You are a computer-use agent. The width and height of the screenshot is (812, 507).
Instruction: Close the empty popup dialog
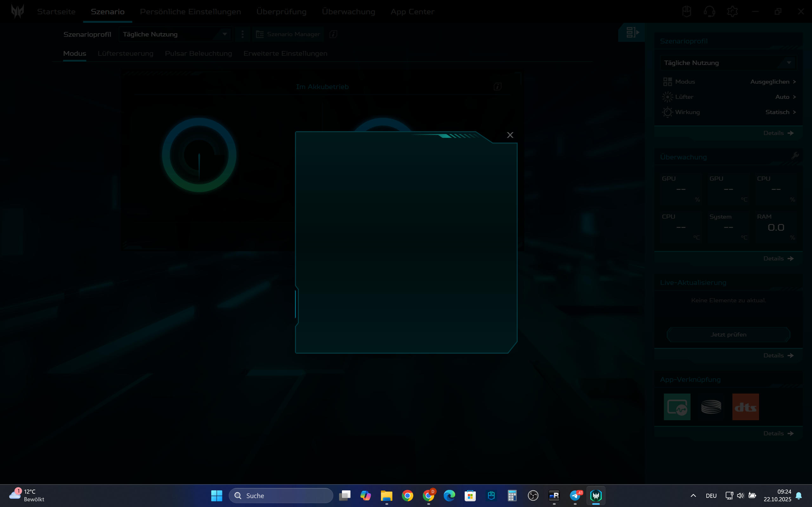(510, 135)
